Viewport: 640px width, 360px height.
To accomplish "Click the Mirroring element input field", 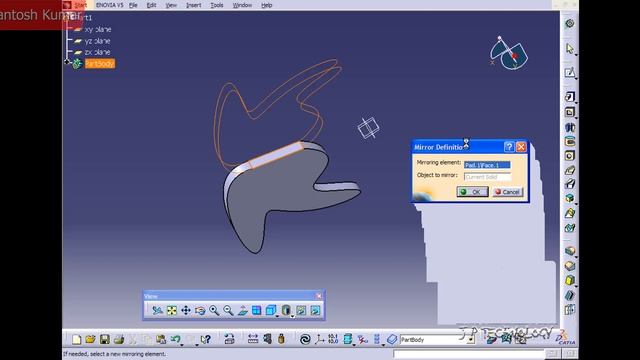I will [487, 165].
